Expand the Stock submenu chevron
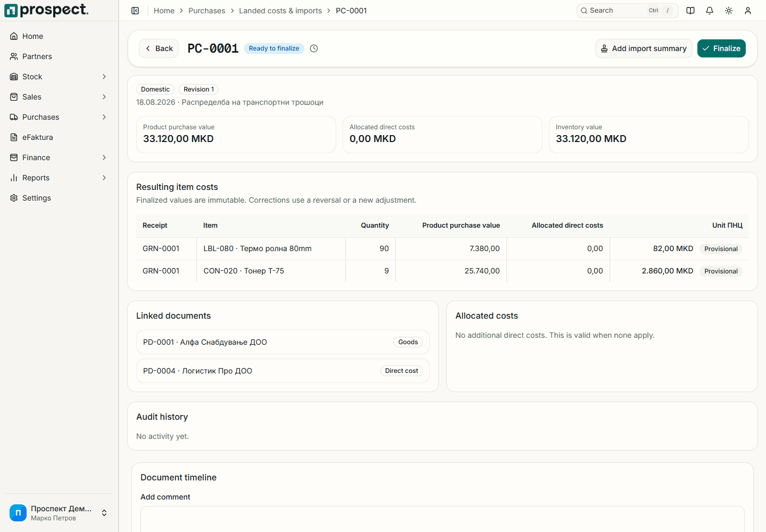 pos(104,77)
